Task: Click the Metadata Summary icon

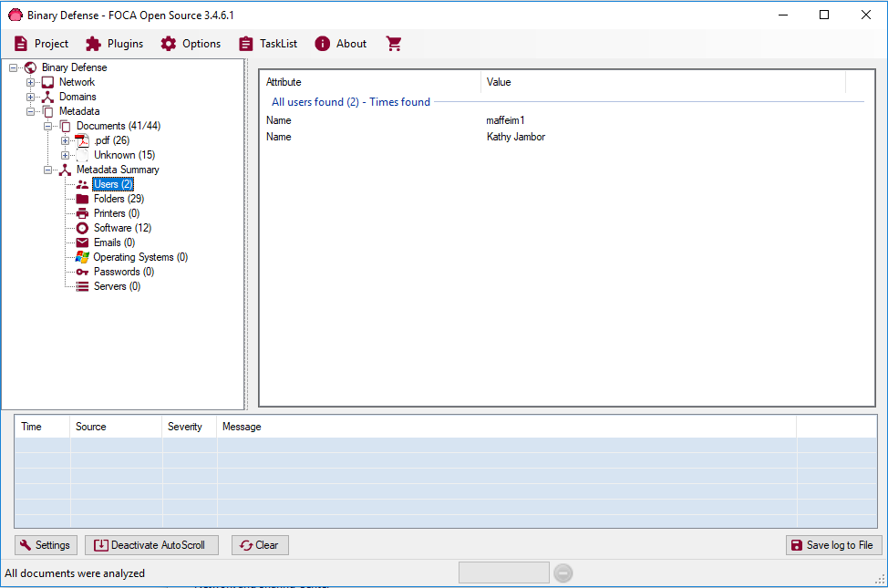Action: (x=66, y=170)
